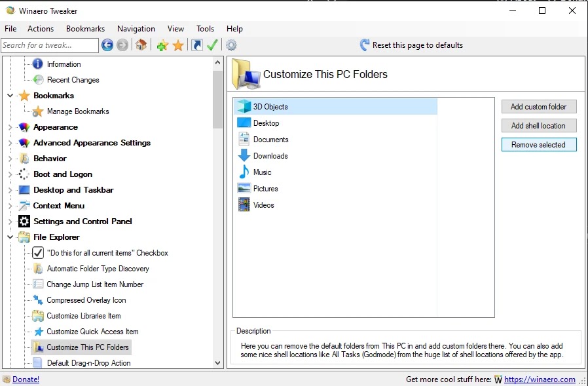Collapse the File Explorer category
588x386 pixels.
click(10, 237)
